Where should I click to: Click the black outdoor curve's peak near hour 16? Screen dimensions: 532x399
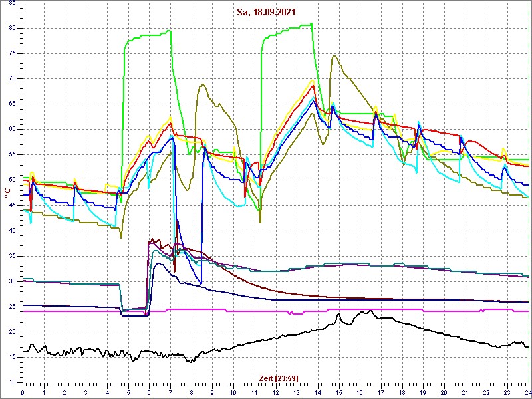point(370,311)
